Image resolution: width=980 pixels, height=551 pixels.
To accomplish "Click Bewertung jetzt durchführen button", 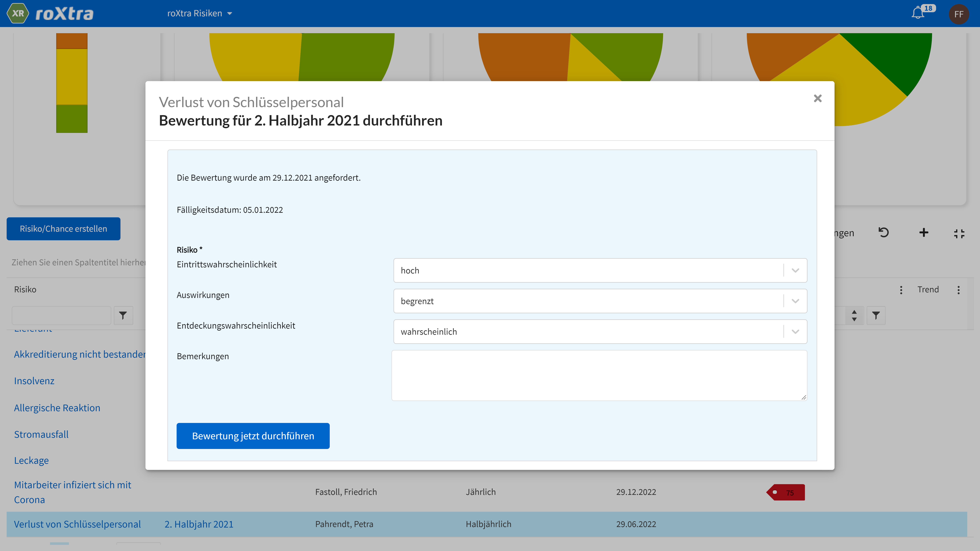I will click(x=253, y=436).
